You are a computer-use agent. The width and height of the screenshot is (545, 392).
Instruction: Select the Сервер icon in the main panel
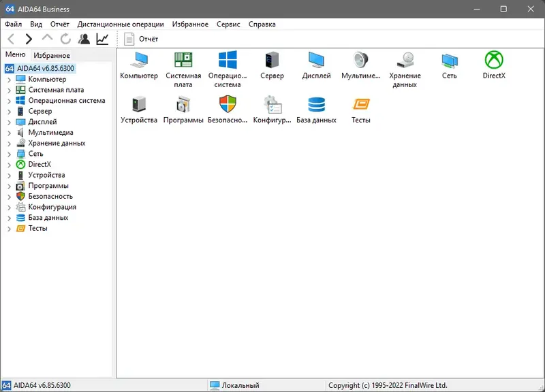click(272, 61)
